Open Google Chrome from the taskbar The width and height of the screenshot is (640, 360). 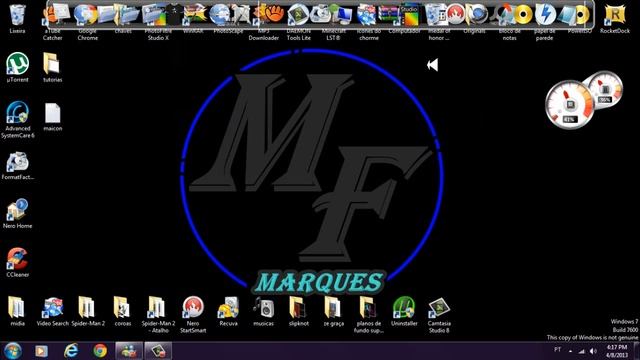100,351
